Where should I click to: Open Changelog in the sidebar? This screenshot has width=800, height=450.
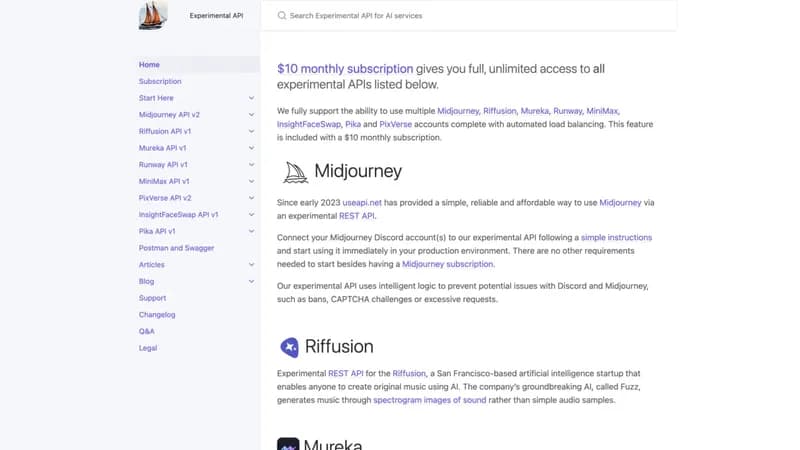tap(157, 315)
